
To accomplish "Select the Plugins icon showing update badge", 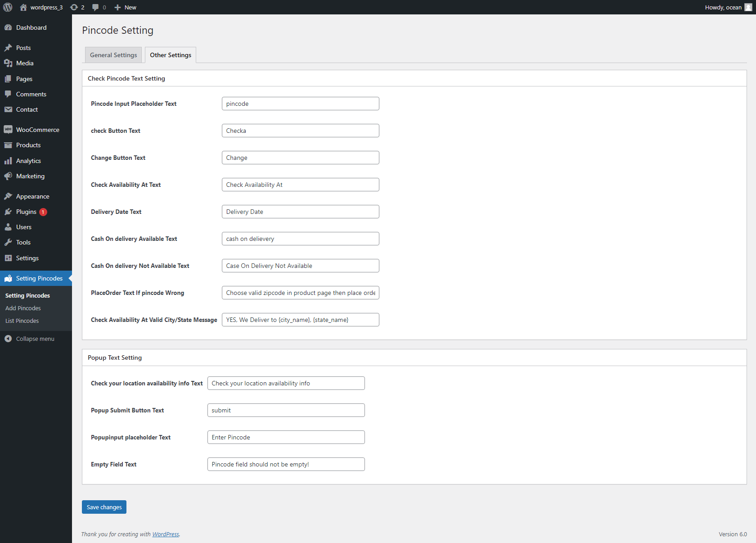I will (x=9, y=212).
